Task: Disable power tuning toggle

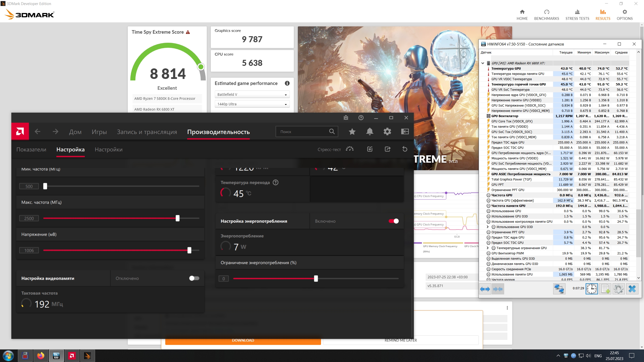Action: (x=394, y=221)
